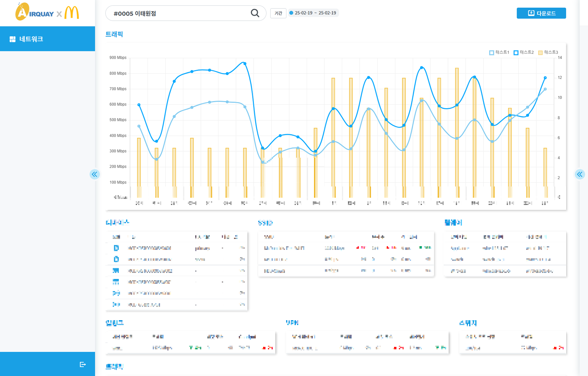Screen dimensions: 588x376
Task: Click the Airquay McDonald's logo
Action: tap(47, 12)
